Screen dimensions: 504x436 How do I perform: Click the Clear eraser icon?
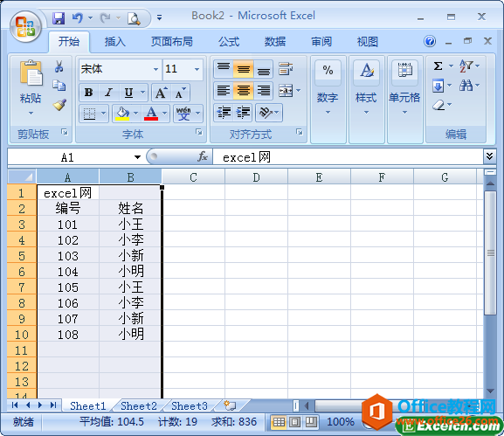(438, 105)
